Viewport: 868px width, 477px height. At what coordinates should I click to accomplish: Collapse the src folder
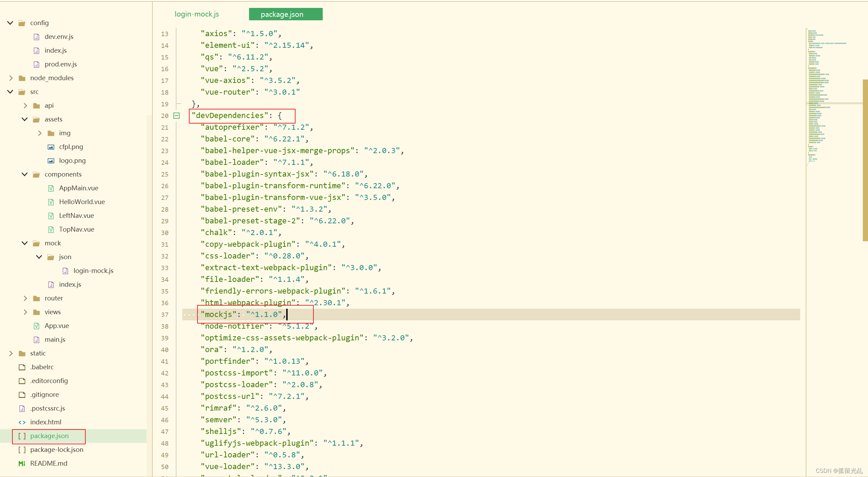(10, 92)
